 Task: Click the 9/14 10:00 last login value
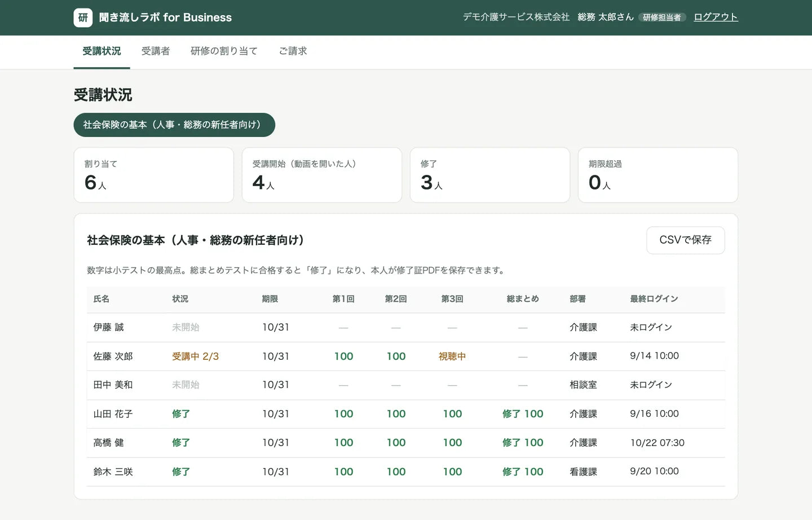tap(654, 356)
